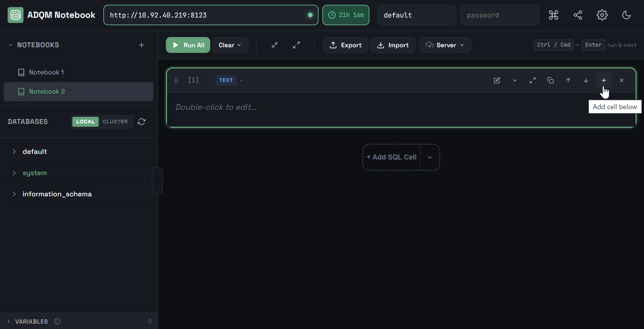The image size is (644, 329).
Task: Switch database view to CLUSTER
Action: (x=115, y=122)
